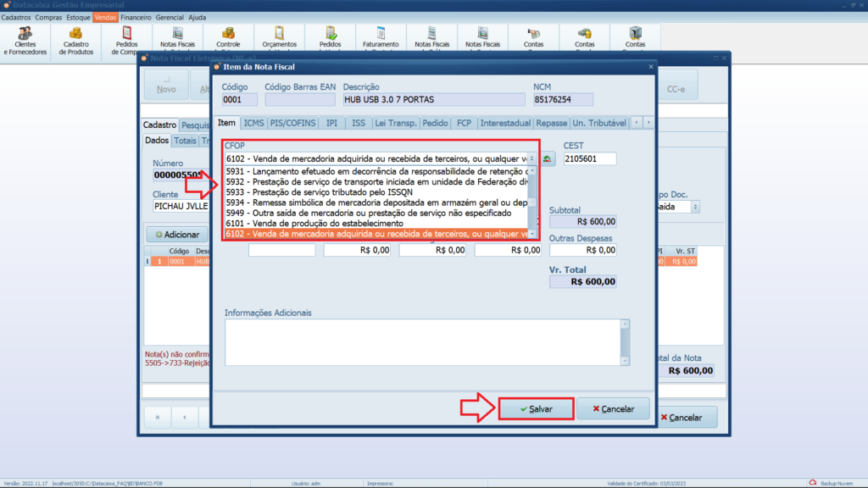This screenshot has height=488, width=868.
Task: Switch to the PIS/COFINS tab
Action: click(294, 123)
